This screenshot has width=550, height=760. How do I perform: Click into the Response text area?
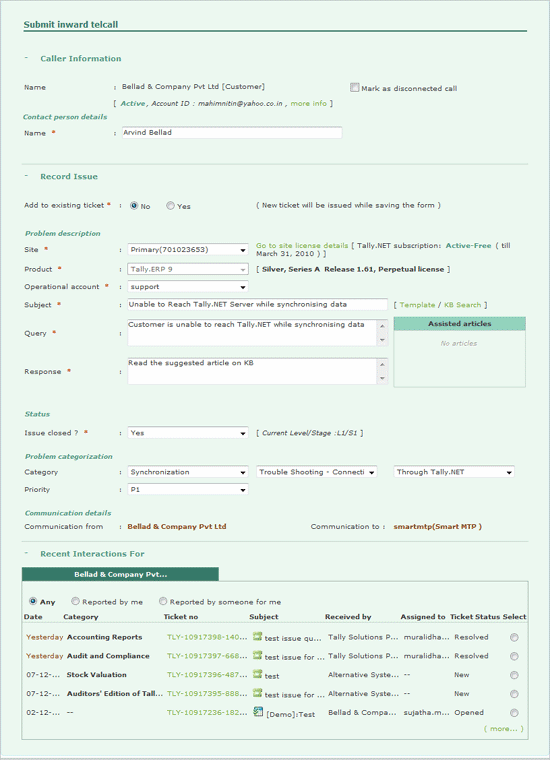pyautogui.click(x=252, y=371)
